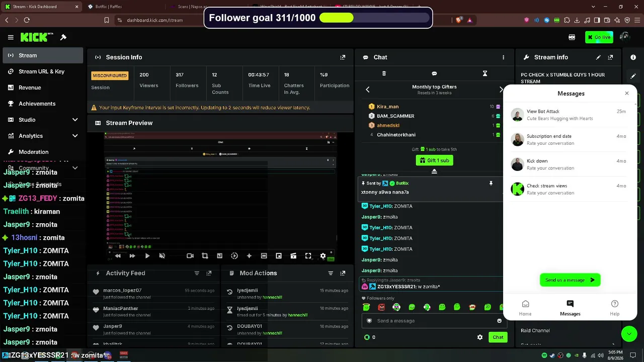
Task: Expand the Analytics sidebar section
Action: click(x=75, y=136)
